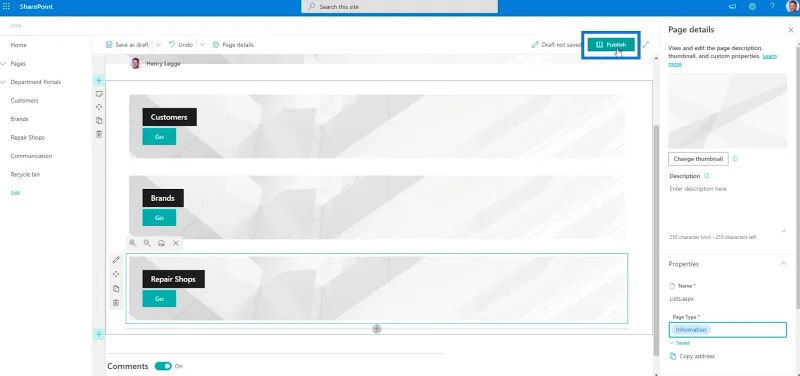Screen dimensions: 800x376
Task: Add a new section below with plus icon
Action: pyautogui.click(x=99, y=334)
